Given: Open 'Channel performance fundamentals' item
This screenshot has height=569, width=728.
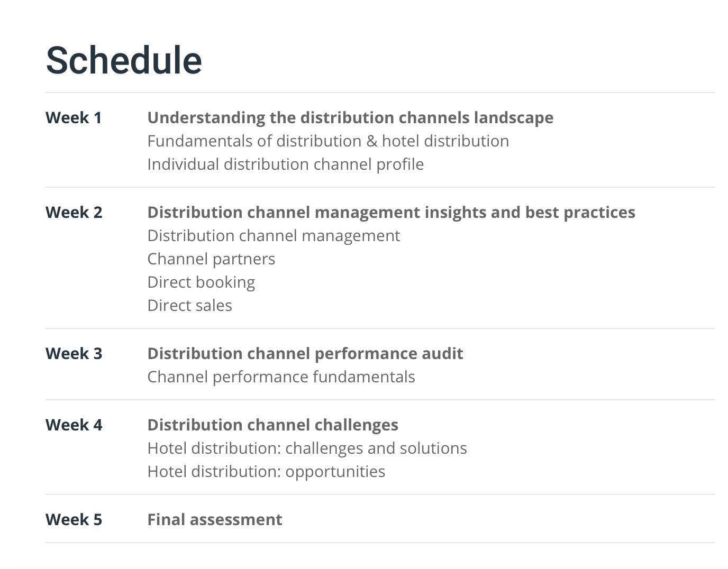Looking at the screenshot, I should click(281, 377).
